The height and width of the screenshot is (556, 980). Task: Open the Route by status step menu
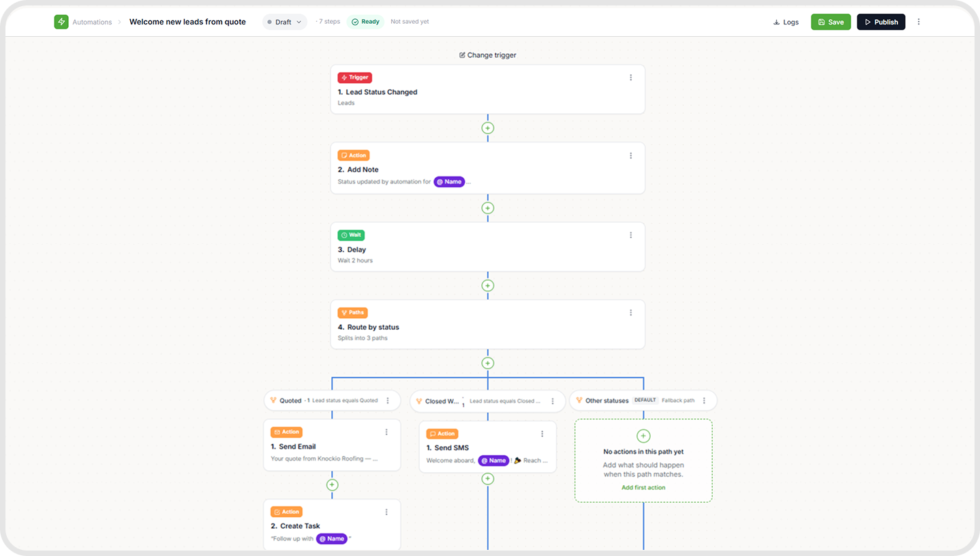point(631,313)
